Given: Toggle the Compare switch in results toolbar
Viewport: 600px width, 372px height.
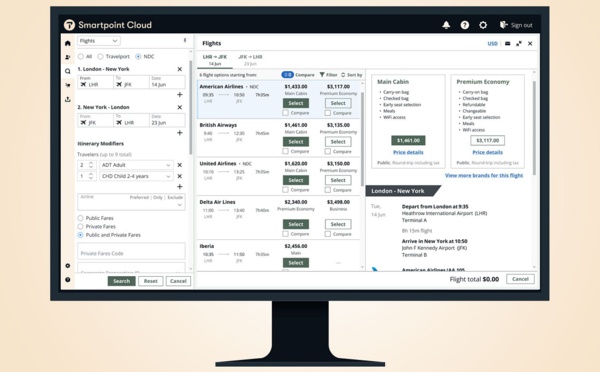Looking at the screenshot, I should tap(287, 75).
